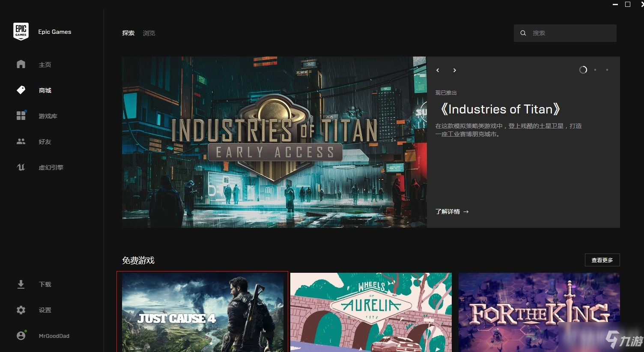Minimize the launcher window
The width and height of the screenshot is (644, 352).
(x=615, y=4)
